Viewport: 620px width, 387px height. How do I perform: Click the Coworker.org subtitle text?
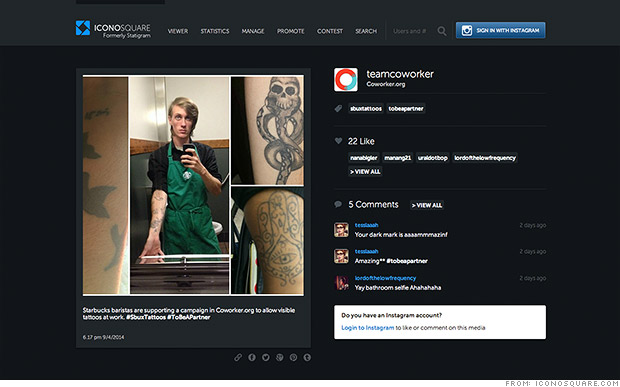click(386, 84)
